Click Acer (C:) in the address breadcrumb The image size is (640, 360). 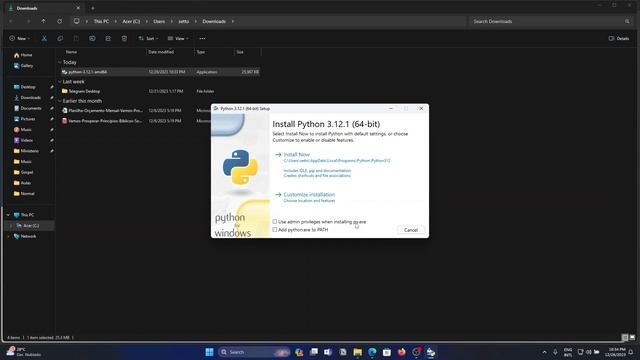131,21
